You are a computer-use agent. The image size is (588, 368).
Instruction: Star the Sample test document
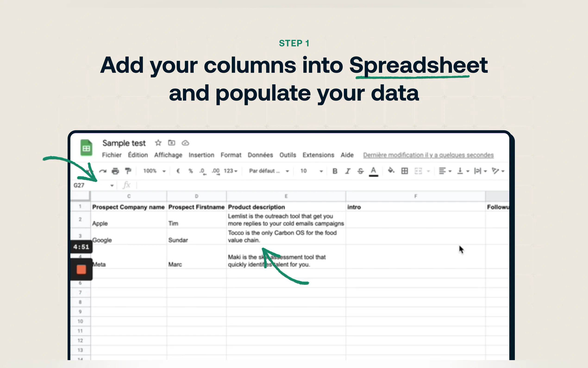pyautogui.click(x=158, y=143)
